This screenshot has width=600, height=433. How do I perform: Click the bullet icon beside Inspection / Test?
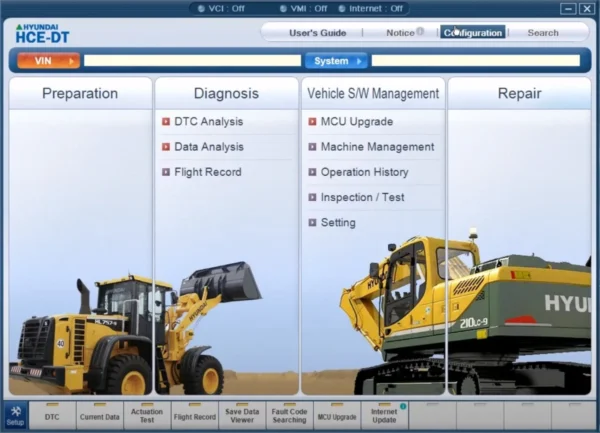(312, 197)
